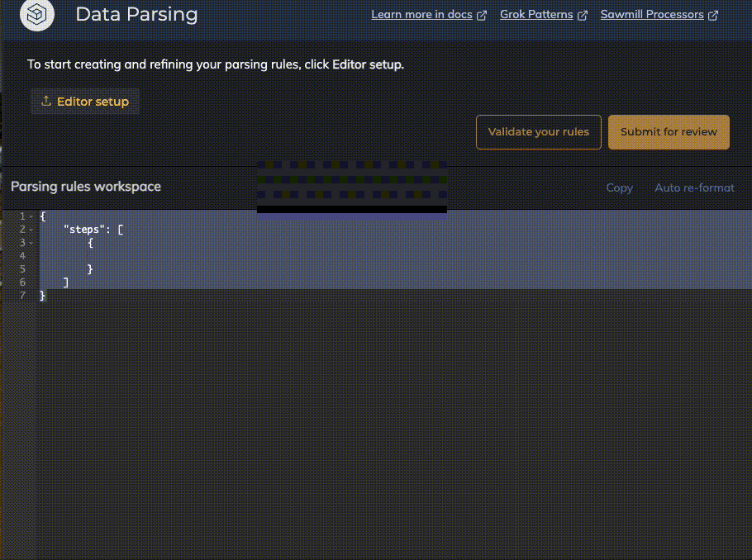Collapse the code fold on line 2
This screenshot has height=560, width=752.
coord(31,230)
